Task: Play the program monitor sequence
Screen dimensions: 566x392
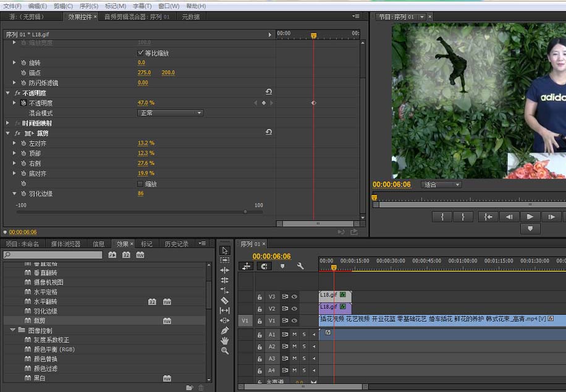Action: [530, 217]
